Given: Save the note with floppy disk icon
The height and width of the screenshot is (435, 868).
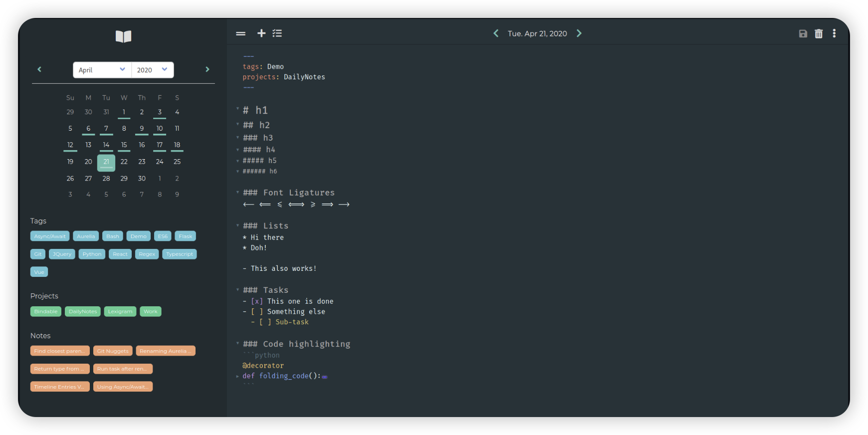Looking at the screenshot, I should coord(803,33).
